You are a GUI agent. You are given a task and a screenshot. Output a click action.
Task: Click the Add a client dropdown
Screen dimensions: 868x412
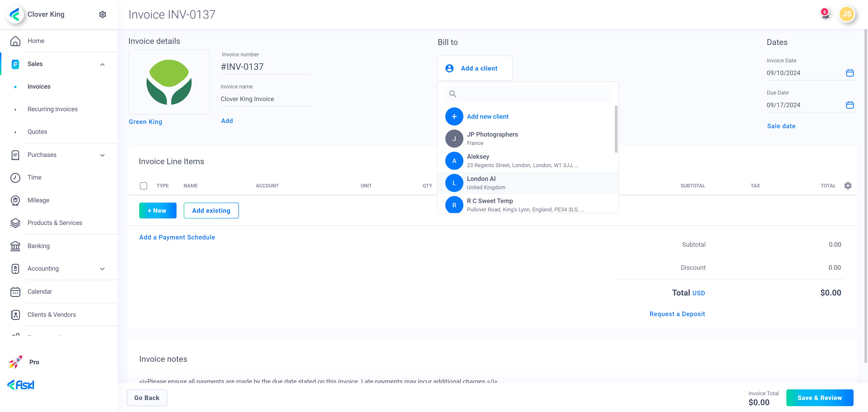coord(475,68)
